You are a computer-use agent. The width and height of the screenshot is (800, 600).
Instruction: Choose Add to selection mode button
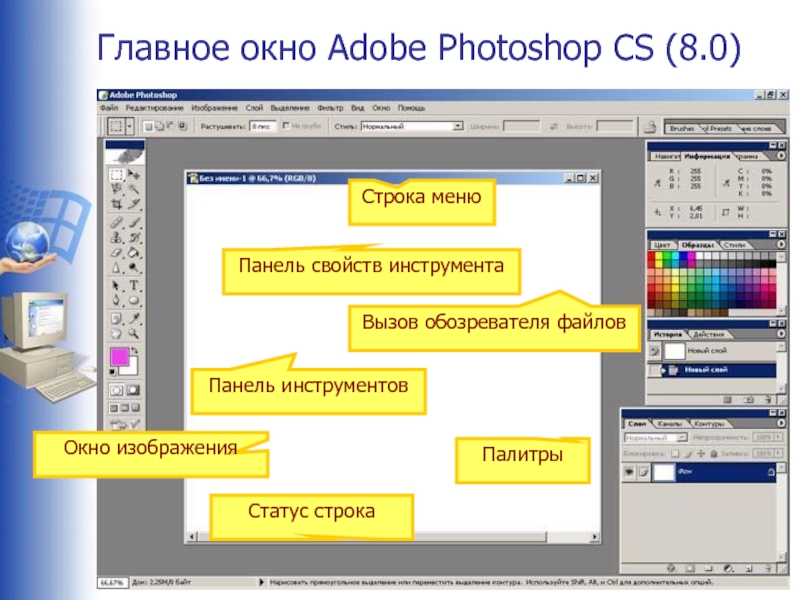[159, 126]
